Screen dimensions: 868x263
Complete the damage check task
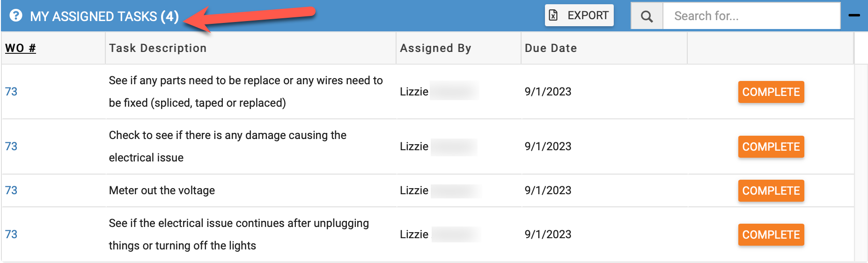coord(771,146)
